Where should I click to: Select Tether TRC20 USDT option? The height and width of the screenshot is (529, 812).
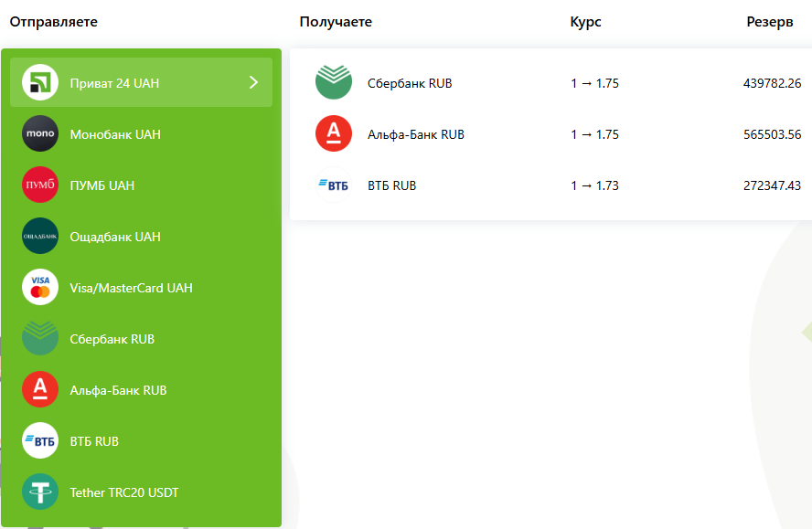pyautogui.click(x=141, y=492)
